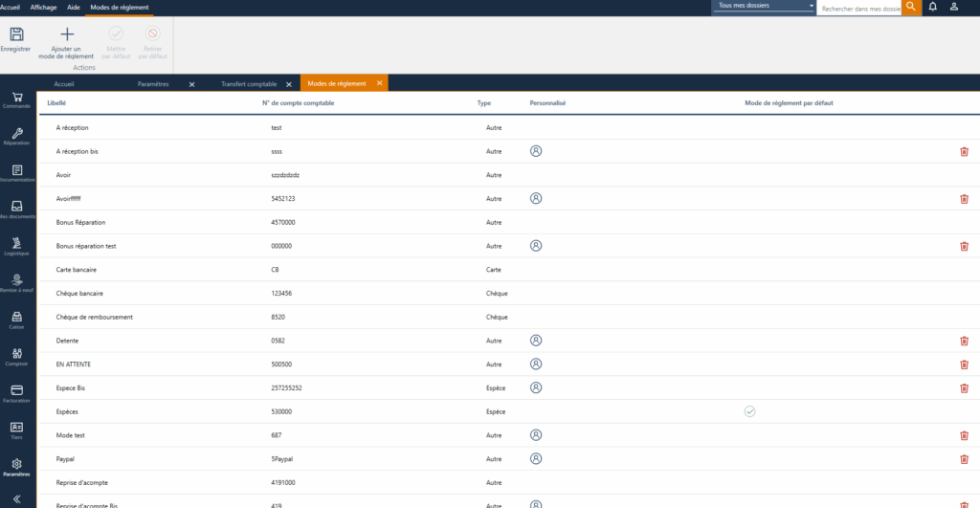This screenshot has height=508, width=980.
Task: Open the Réparation wrench icon in sidebar
Action: 17,134
